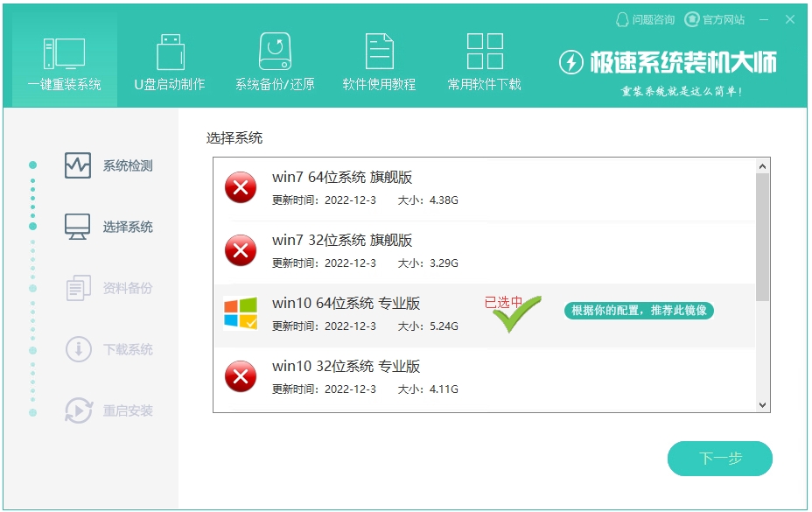The width and height of the screenshot is (812, 512).
Task: Click the 系统检测 system detection sidebar icon
Action: pos(77,165)
